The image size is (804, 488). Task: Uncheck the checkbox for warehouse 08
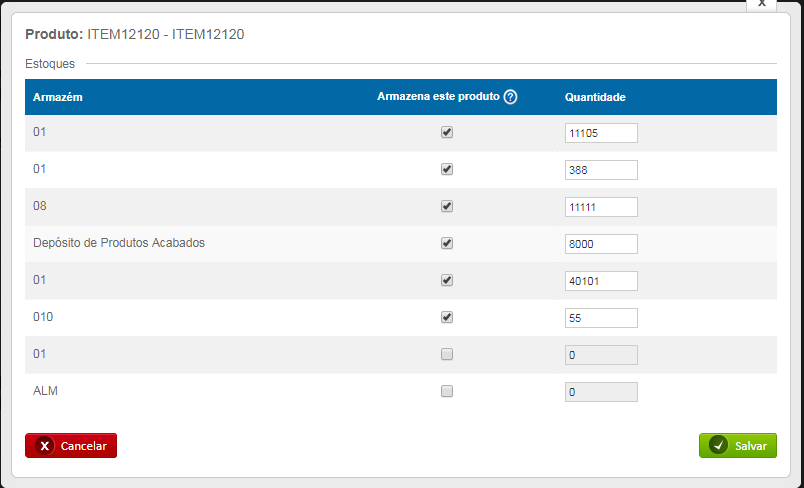(447, 206)
